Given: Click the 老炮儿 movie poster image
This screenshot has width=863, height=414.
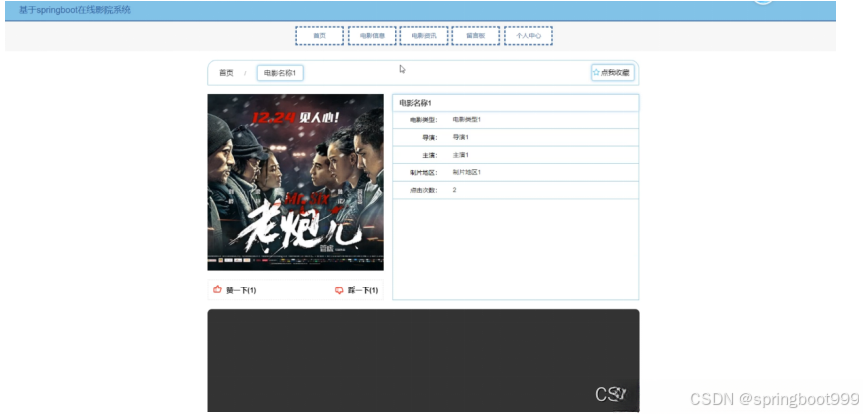Looking at the screenshot, I should tap(296, 182).
